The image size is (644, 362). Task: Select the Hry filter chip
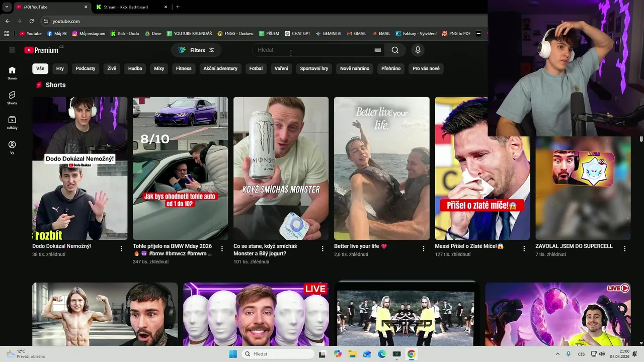(x=60, y=68)
